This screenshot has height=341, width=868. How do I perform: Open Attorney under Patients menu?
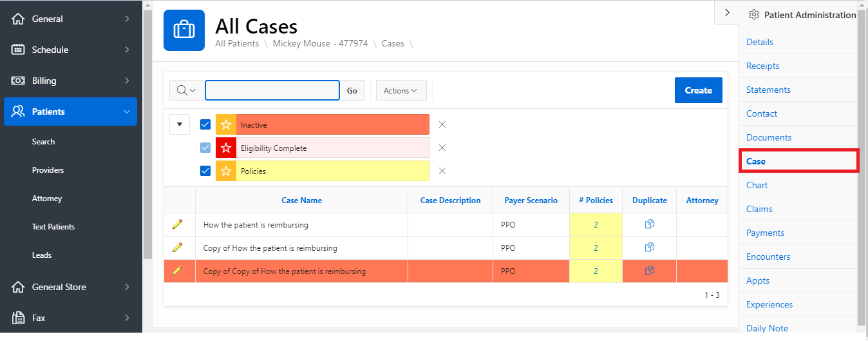pos(47,199)
